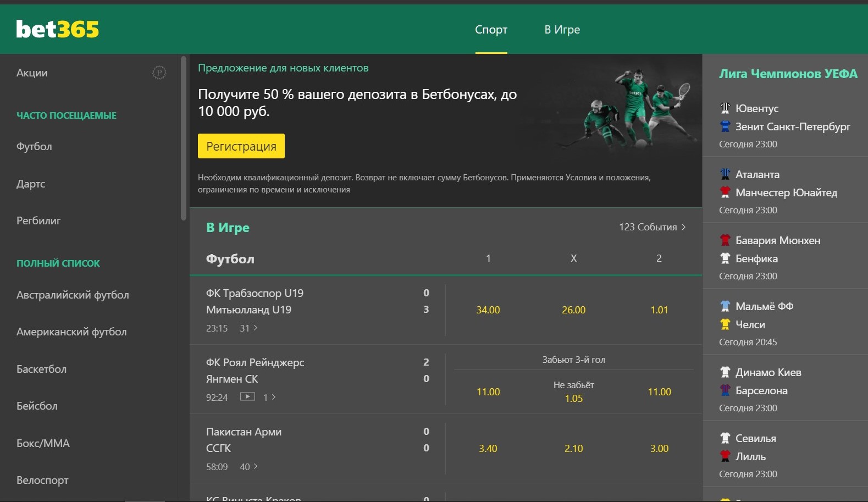Bet on ССГК win at 3.00
The height and width of the screenshot is (502, 868).
pos(659,449)
